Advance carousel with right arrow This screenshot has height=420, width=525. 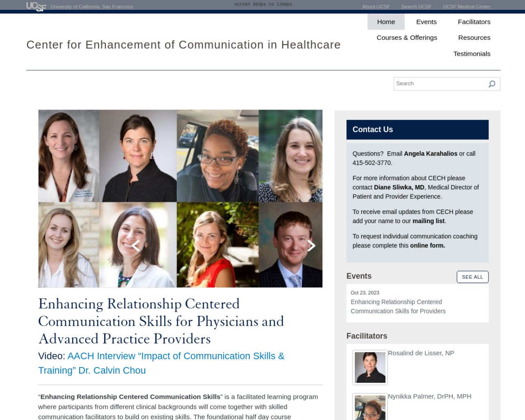(x=311, y=246)
